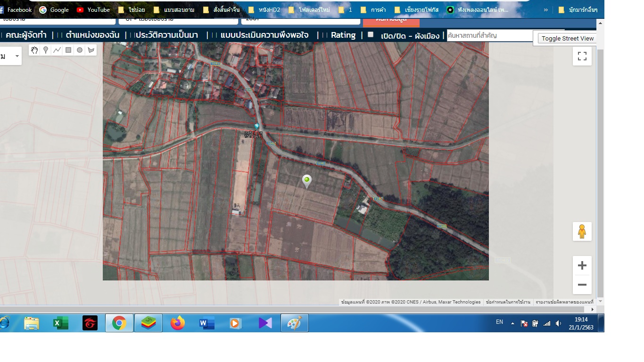The height and width of the screenshot is (362, 644).
Task: Select the polyline drawing tool
Action: pyautogui.click(x=57, y=50)
